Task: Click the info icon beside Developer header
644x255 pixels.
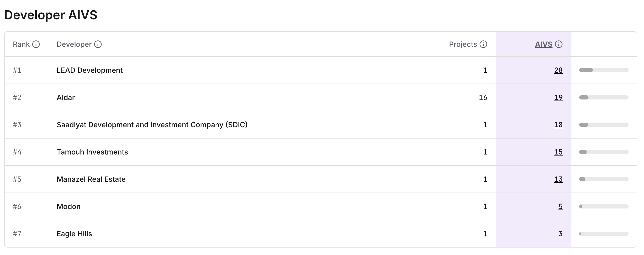Action: [x=98, y=44]
